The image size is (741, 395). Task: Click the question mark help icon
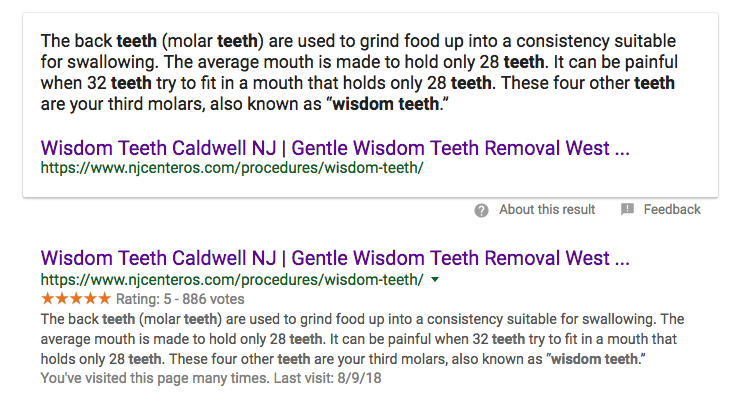(481, 210)
